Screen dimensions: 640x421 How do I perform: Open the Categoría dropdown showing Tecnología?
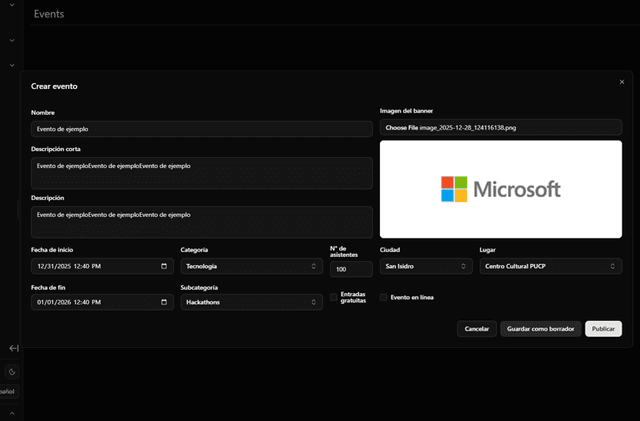point(251,266)
